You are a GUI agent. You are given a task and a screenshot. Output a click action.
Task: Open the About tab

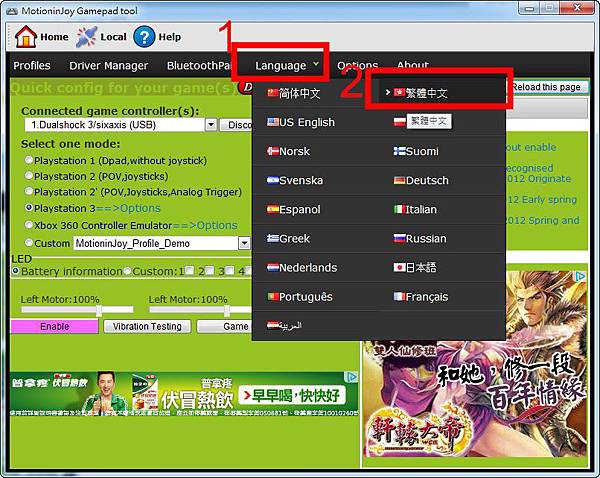coord(413,65)
